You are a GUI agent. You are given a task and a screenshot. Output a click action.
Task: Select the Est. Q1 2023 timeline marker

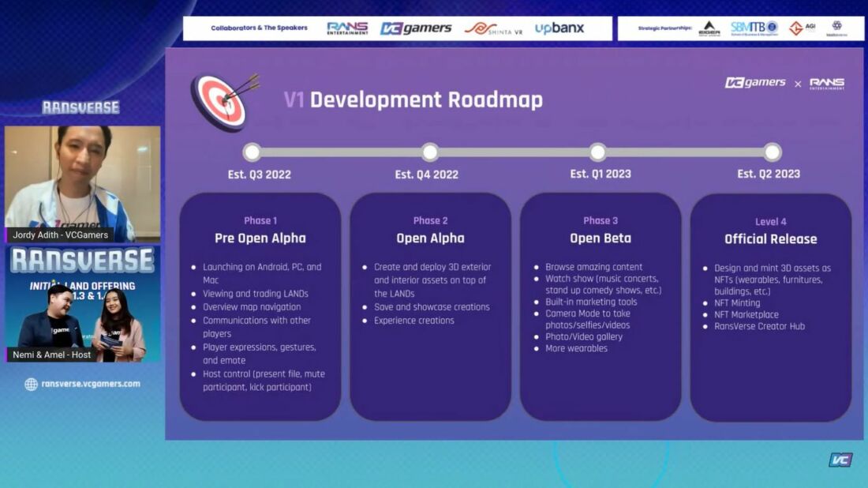tap(597, 152)
